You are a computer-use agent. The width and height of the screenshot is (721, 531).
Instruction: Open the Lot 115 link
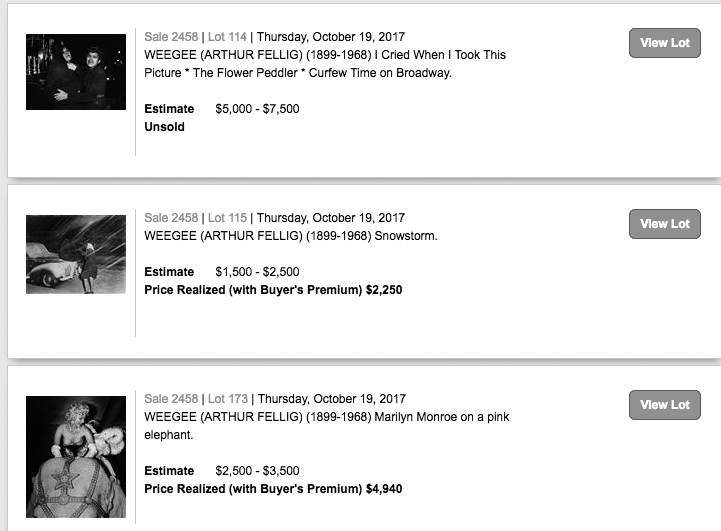tap(225, 218)
